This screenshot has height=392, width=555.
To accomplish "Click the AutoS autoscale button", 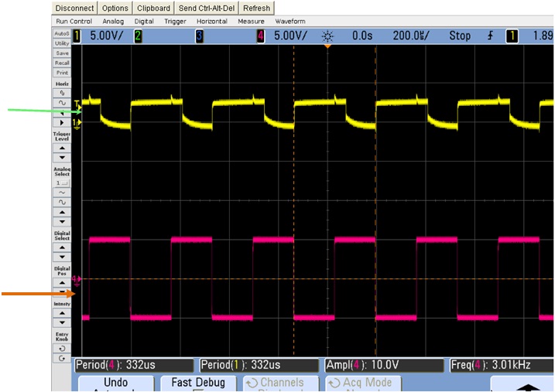I will (x=62, y=33).
